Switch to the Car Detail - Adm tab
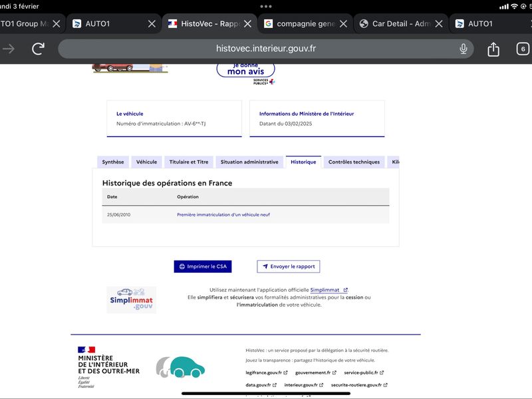Viewport: 532px width, 399px height. click(401, 24)
